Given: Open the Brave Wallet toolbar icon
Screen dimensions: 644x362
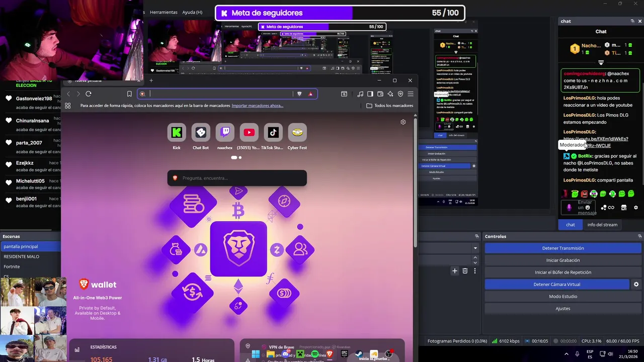Looking at the screenshot, I should coord(380,94).
